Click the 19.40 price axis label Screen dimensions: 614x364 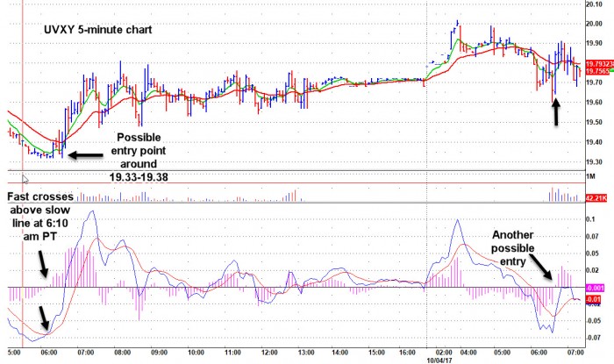(x=594, y=142)
